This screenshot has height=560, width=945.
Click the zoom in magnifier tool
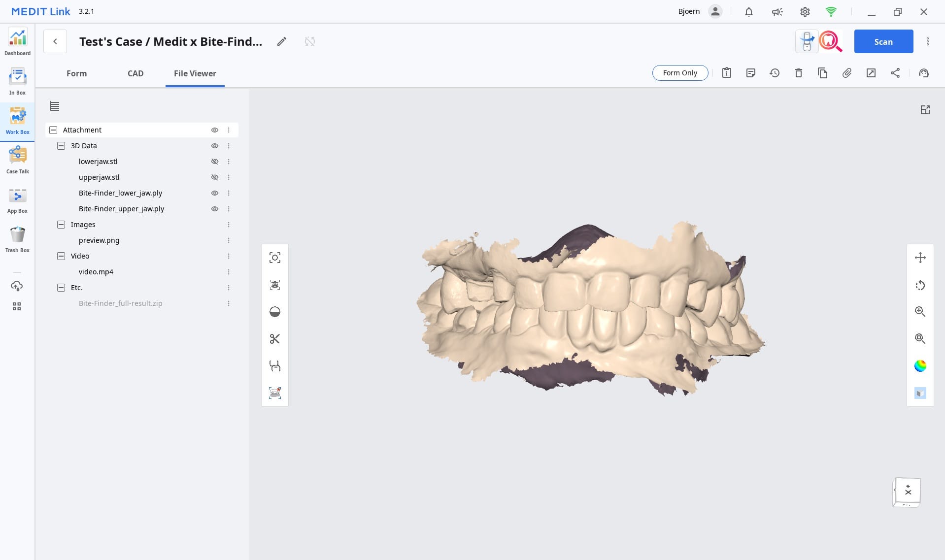[x=920, y=312]
